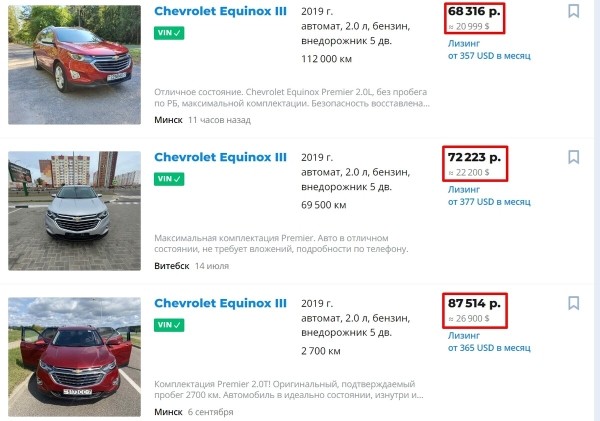This screenshot has width=600, height=421.
Task: Open the Equinox listing posted 11 часов назад
Action: [220, 11]
